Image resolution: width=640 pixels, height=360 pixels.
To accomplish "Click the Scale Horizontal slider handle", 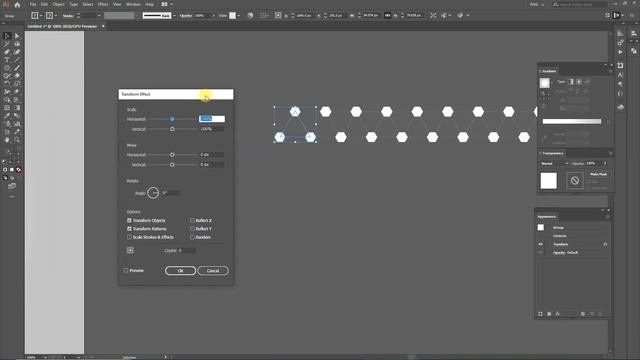I will pyautogui.click(x=172, y=119).
